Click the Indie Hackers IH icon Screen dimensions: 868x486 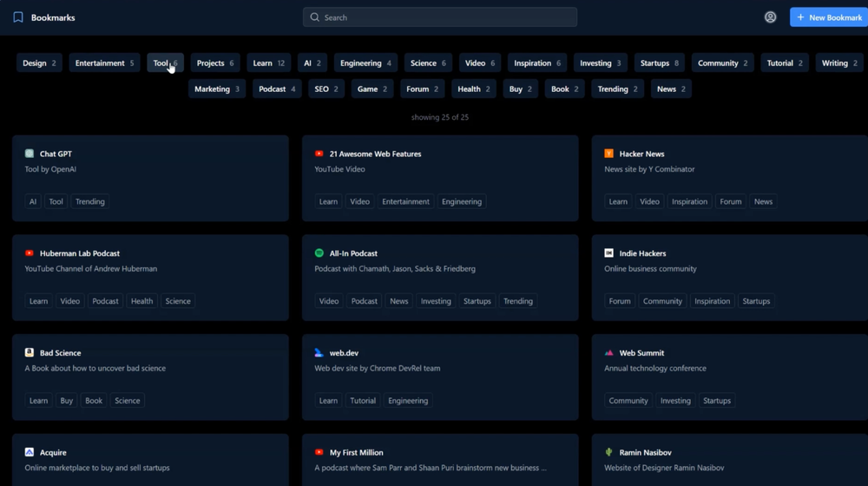[609, 253]
